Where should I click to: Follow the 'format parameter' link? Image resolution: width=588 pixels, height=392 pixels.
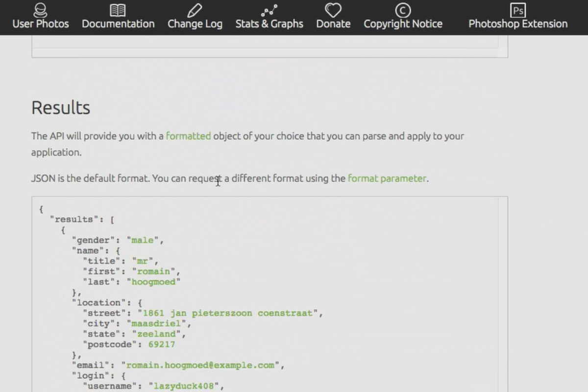click(387, 178)
